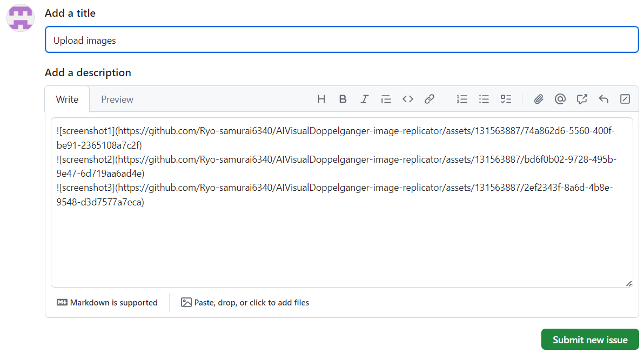644x353 pixels.
Task: Click the screenshot1 markdown line
Action: (336, 138)
